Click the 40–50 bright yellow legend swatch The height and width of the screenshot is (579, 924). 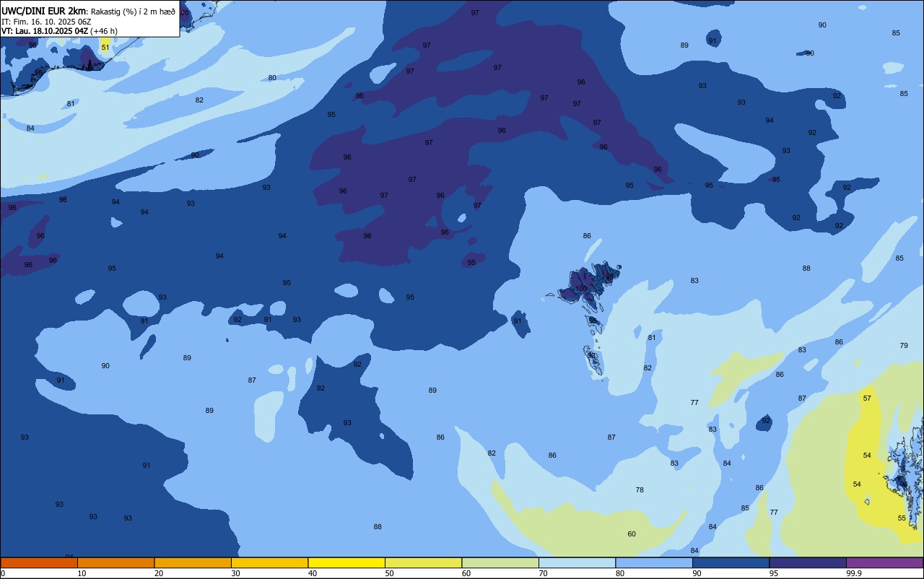tap(346, 562)
